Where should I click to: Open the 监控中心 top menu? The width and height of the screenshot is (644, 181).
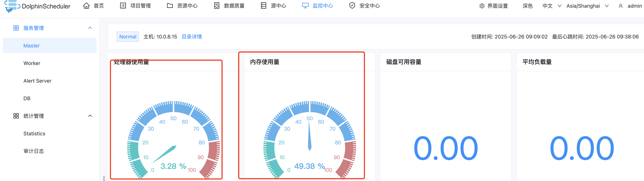pyautogui.click(x=317, y=6)
